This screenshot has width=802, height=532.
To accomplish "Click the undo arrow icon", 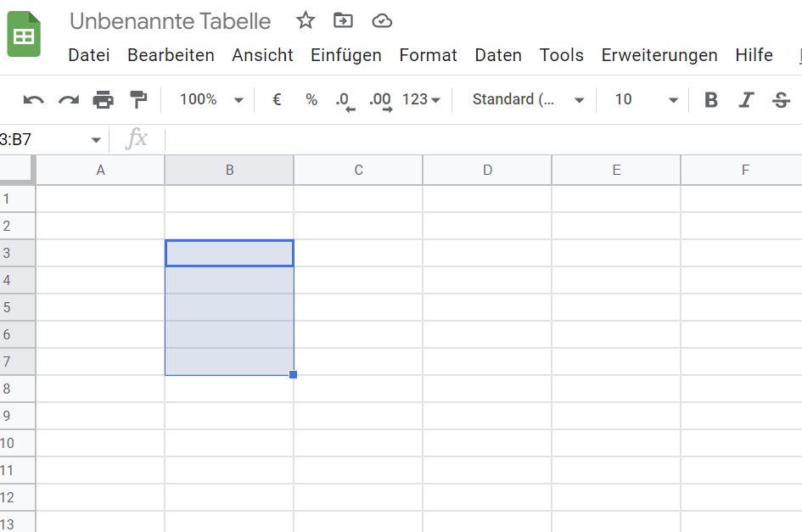I will pyautogui.click(x=33, y=100).
